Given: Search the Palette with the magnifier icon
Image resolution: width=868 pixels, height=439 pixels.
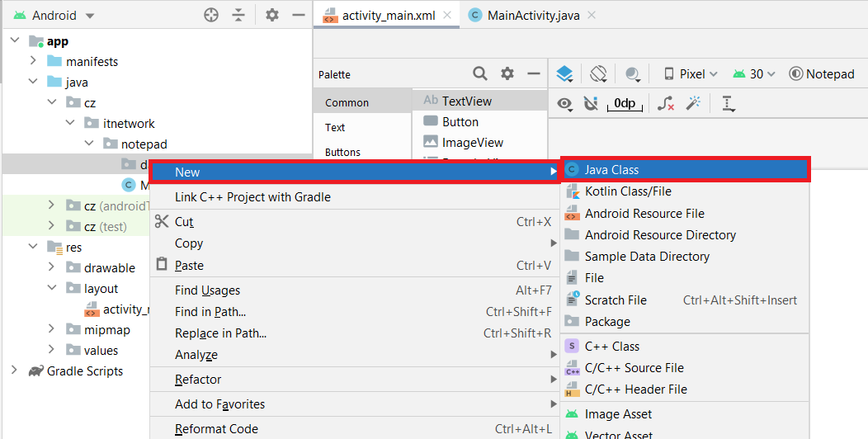Looking at the screenshot, I should coord(480,74).
